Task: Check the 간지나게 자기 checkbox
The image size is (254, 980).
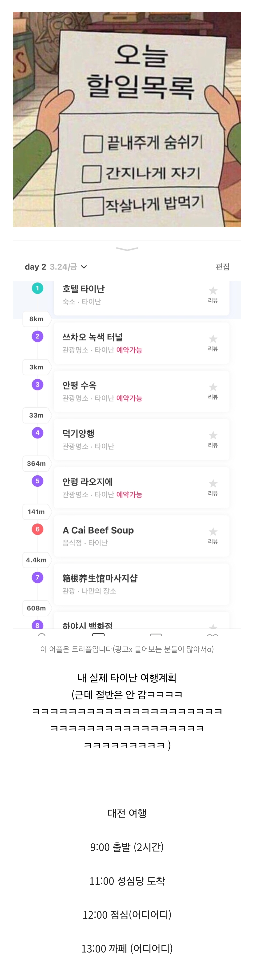Action: tap(92, 174)
